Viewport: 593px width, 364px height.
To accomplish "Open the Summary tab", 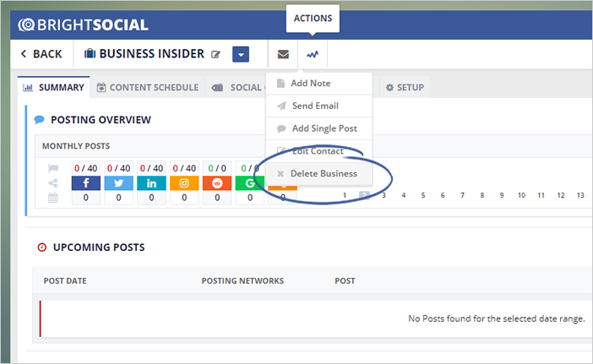I will (x=54, y=87).
